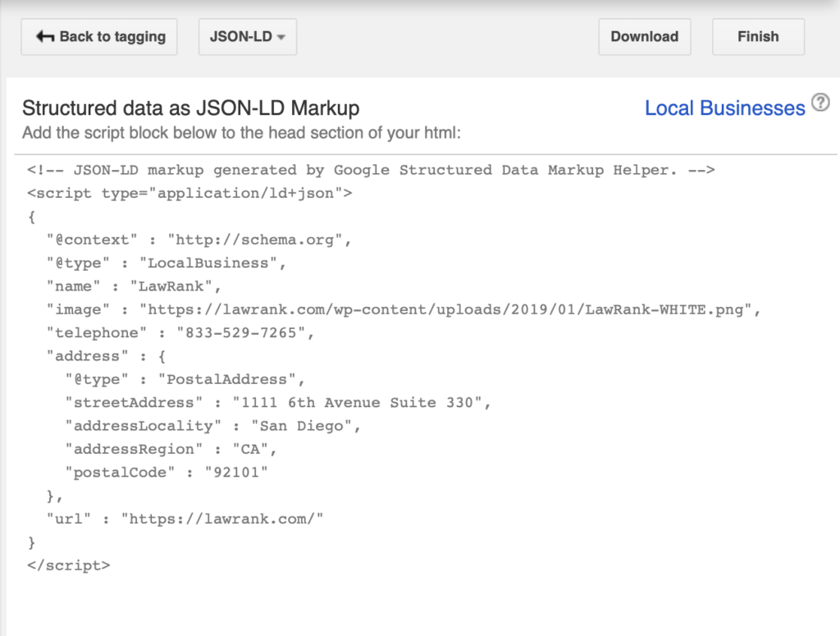Click the Download button
The image size is (840, 636).
pyautogui.click(x=644, y=36)
